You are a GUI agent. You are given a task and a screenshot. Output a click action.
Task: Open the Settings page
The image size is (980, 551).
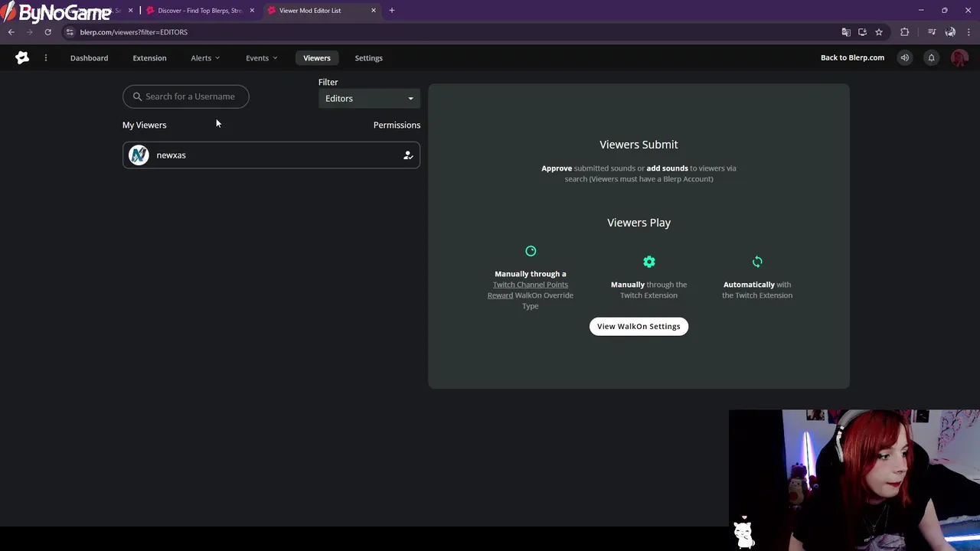(x=368, y=58)
